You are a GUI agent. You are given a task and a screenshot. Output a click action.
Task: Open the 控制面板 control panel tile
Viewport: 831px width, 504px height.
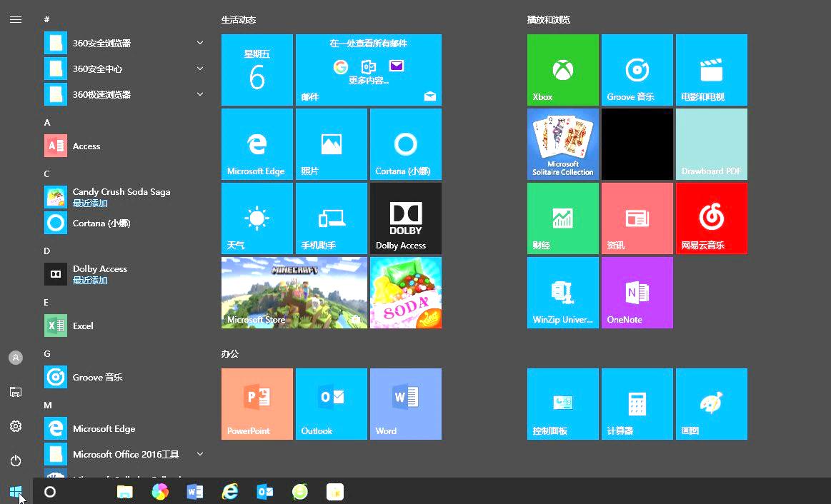562,403
